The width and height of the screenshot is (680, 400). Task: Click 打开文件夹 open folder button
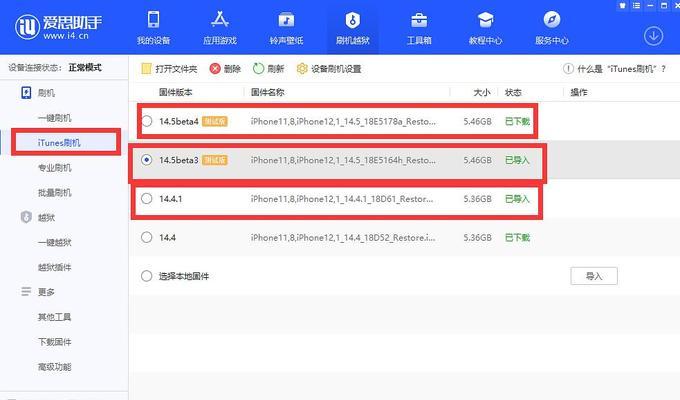pyautogui.click(x=170, y=69)
